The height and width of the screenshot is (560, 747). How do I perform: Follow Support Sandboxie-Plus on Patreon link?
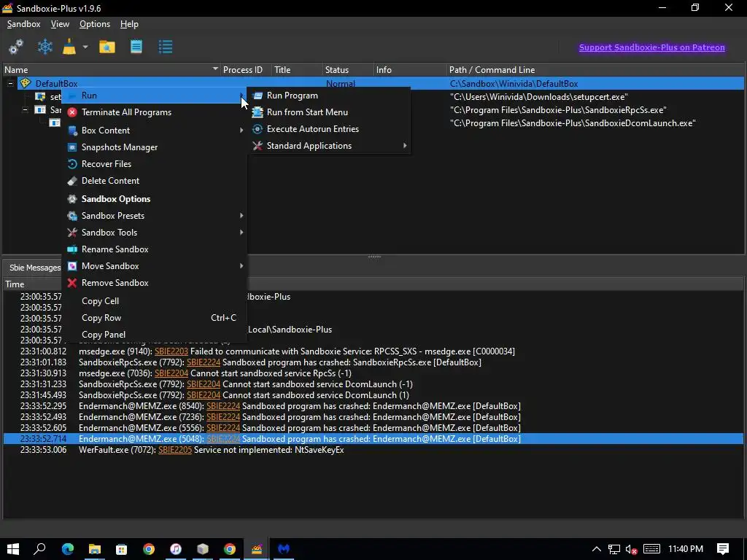click(651, 47)
